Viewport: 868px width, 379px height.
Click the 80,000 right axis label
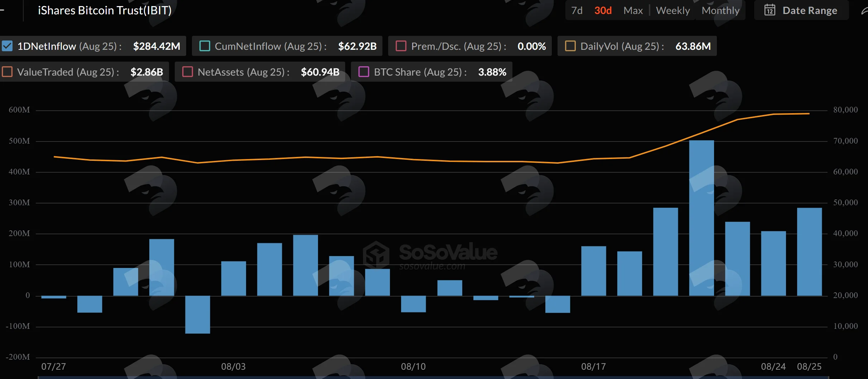[845, 110]
